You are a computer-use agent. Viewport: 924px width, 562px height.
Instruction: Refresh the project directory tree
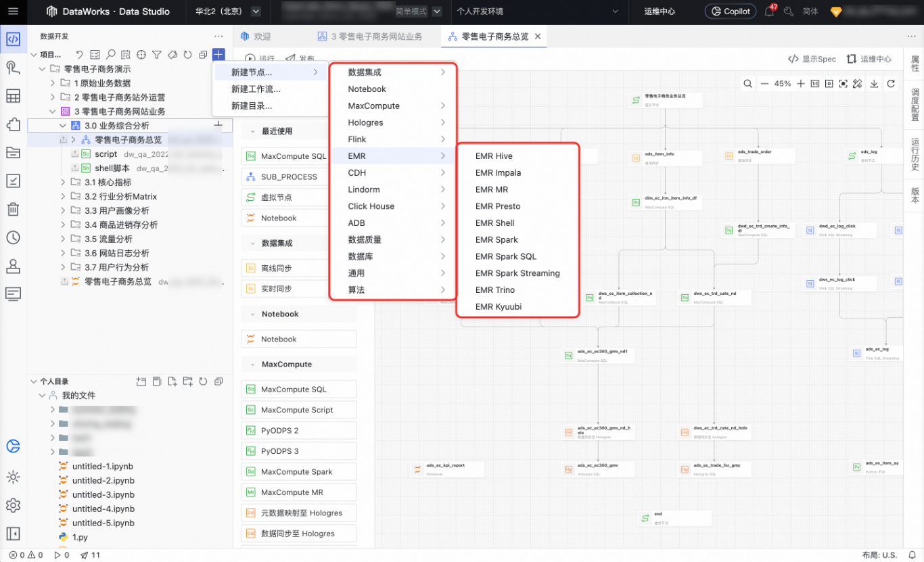[x=187, y=54]
